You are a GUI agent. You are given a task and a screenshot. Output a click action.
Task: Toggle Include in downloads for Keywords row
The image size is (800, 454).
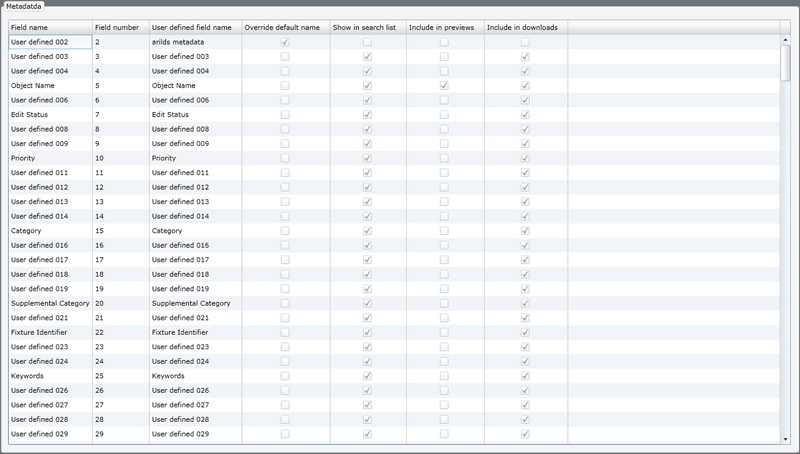tap(524, 376)
